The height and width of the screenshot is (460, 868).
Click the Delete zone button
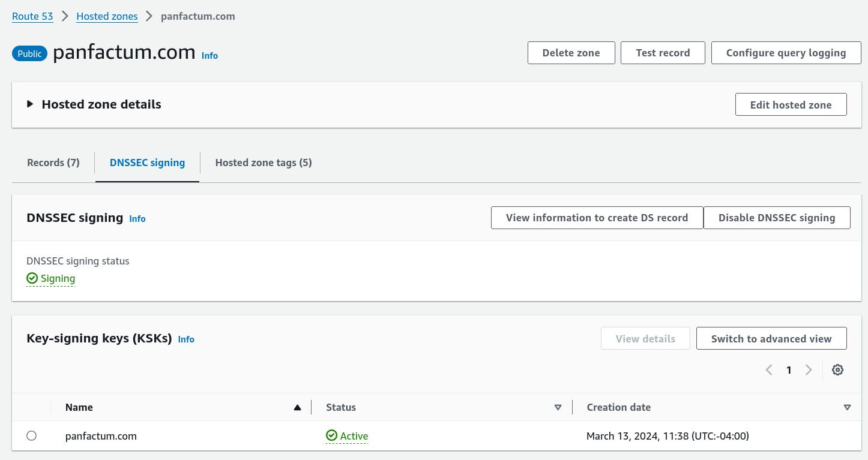pos(571,53)
